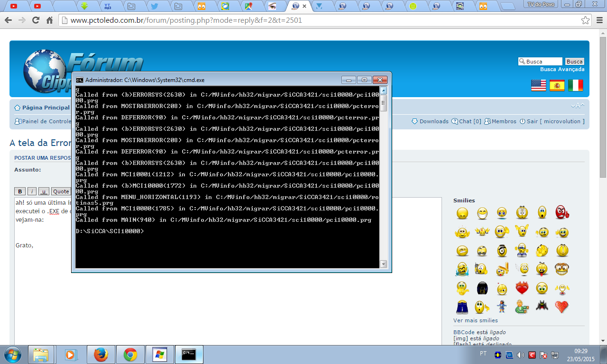The height and width of the screenshot is (364, 607).
Task: Open Action Center flag in tray
Action: click(x=544, y=355)
